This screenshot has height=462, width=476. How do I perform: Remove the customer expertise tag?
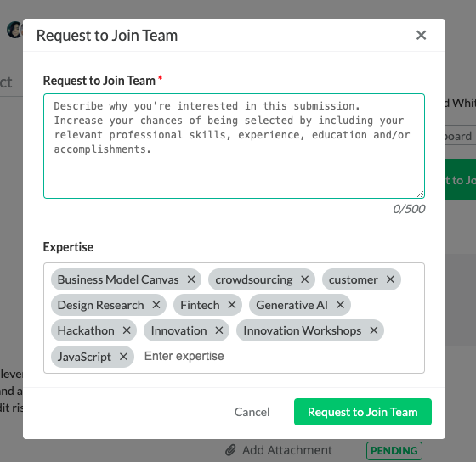point(390,279)
